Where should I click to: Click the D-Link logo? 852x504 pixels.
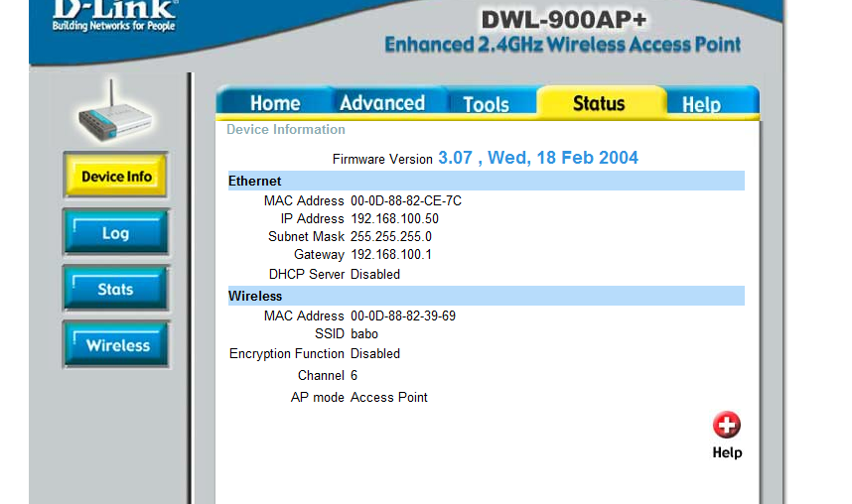[x=114, y=15]
